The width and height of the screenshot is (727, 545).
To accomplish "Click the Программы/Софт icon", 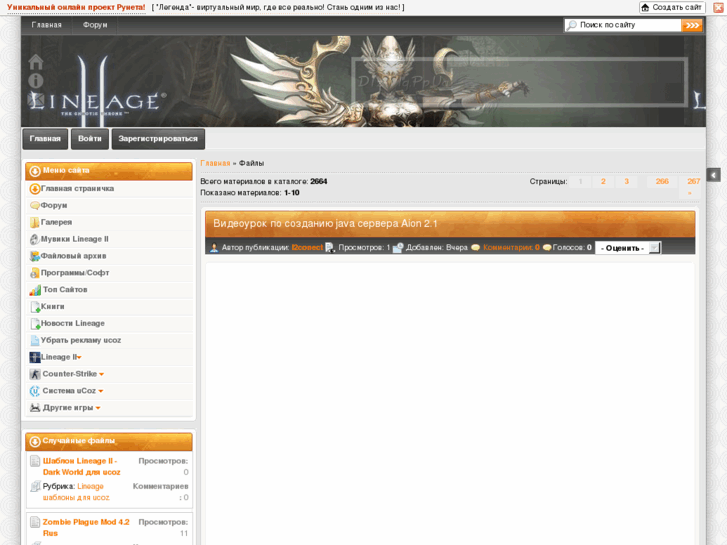I will [x=34, y=273].
